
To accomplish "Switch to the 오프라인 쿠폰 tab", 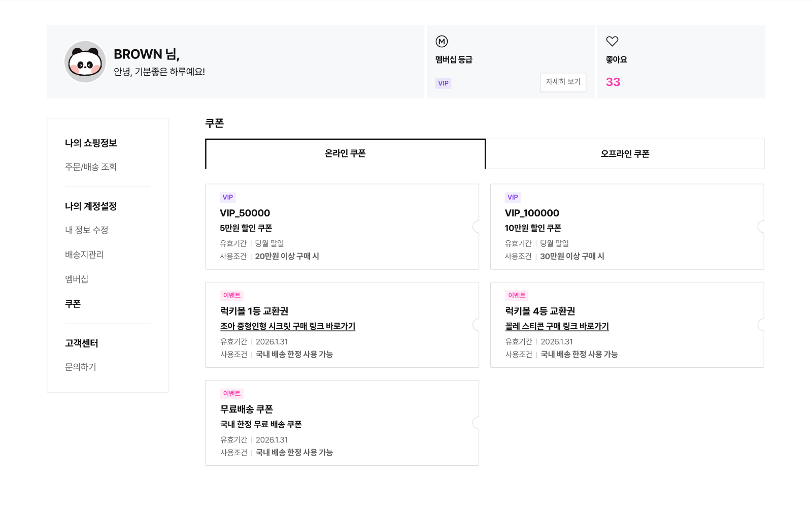I will [x=625, y=154].
